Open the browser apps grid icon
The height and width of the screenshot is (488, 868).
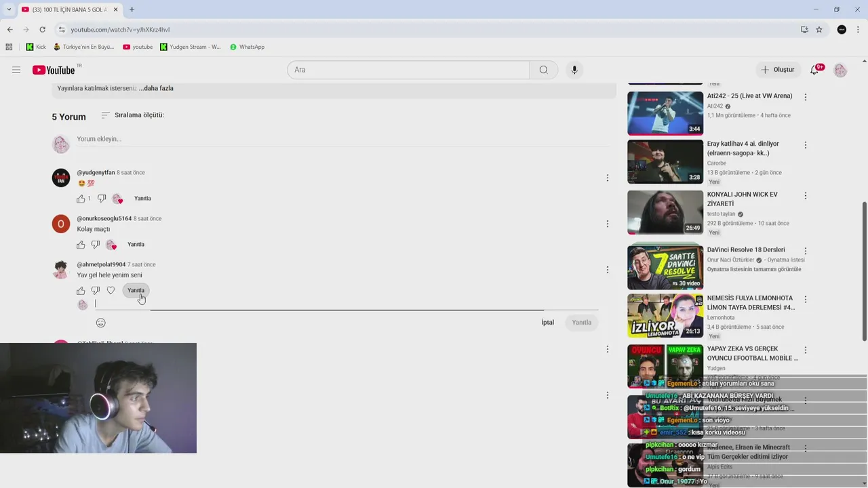coord(9,47)
